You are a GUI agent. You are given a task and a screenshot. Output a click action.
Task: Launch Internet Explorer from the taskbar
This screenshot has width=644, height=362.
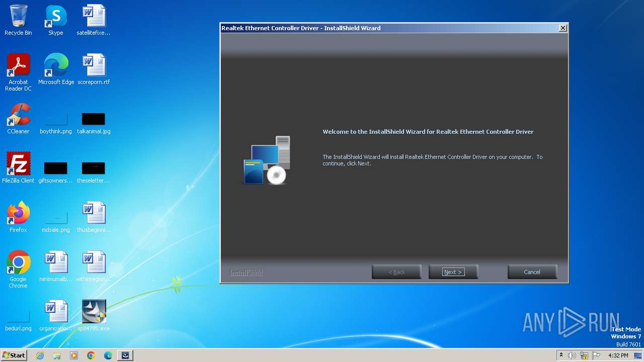tap(40, 355)
